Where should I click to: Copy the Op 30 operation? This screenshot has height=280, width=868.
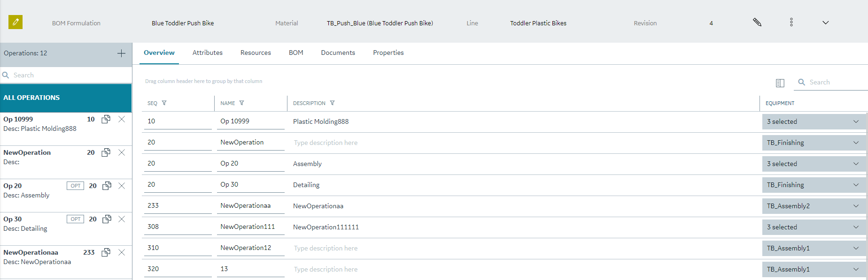click(x=107, y=219)
